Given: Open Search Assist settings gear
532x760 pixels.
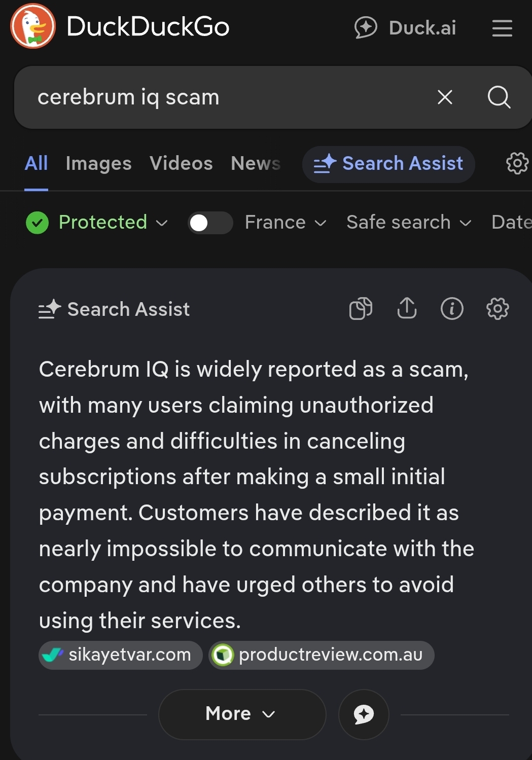Looking at the screenshot, I should pyautogui.click(x=498, y=308).
